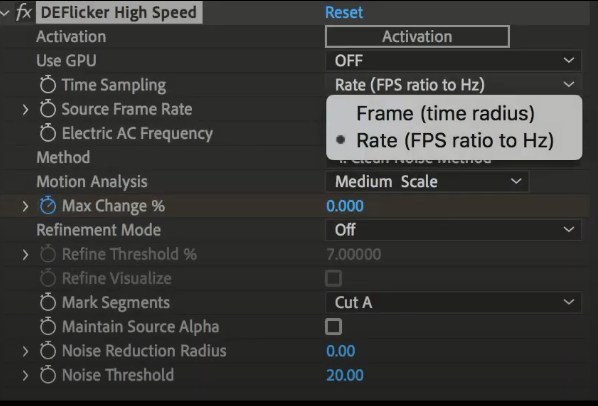
Task: Click the Source Frame Rate stopwatch icon
Action: (x=48, y=109)
